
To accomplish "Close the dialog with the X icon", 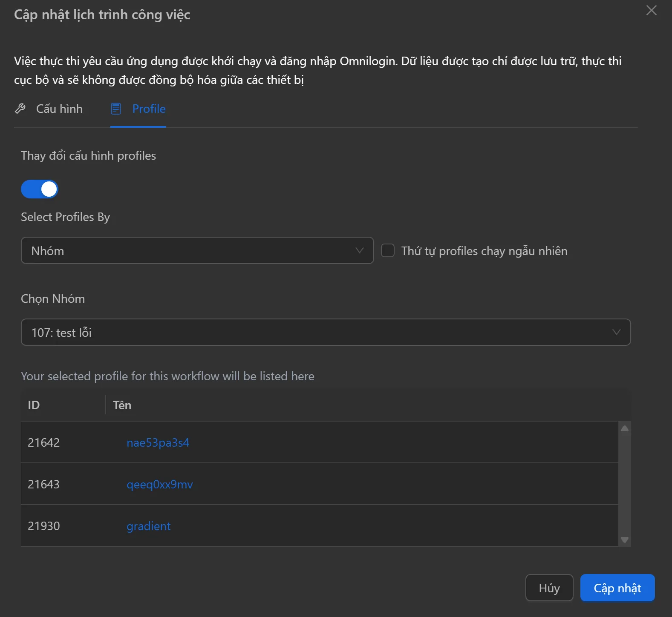I will pyautogui.click(x=651, y=10).
